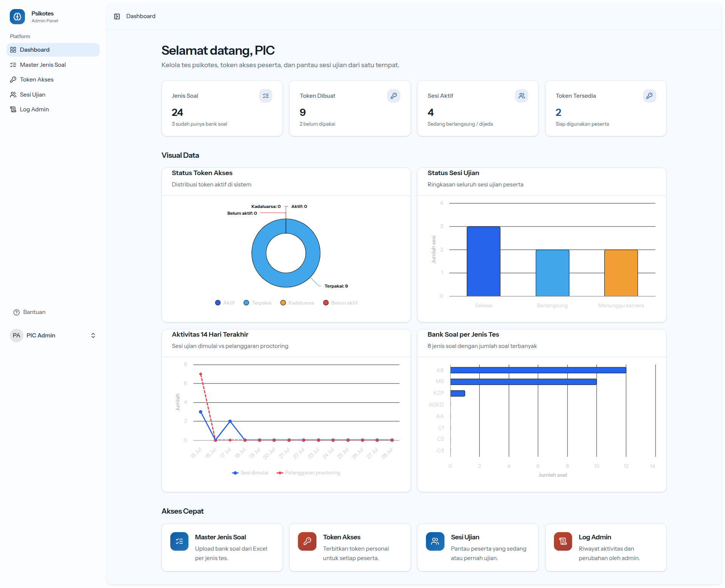Click the red Log Admin quick access icon
Screen dimensions: 725x588
click(563, 541)
